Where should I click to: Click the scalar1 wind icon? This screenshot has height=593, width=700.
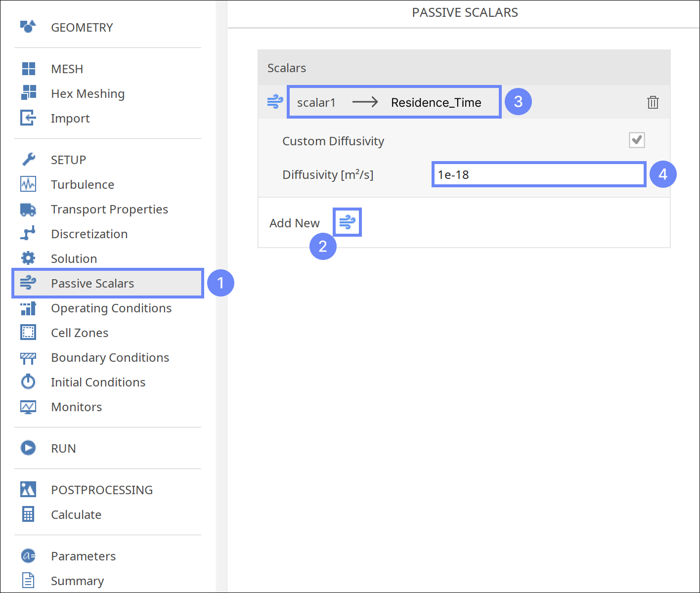coord(275,102)
